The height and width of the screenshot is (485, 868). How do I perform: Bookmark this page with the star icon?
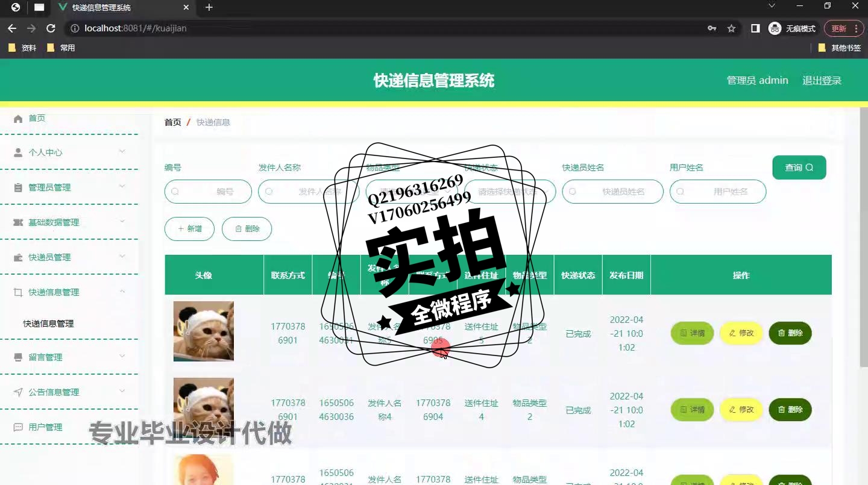[x=731, y=28]
